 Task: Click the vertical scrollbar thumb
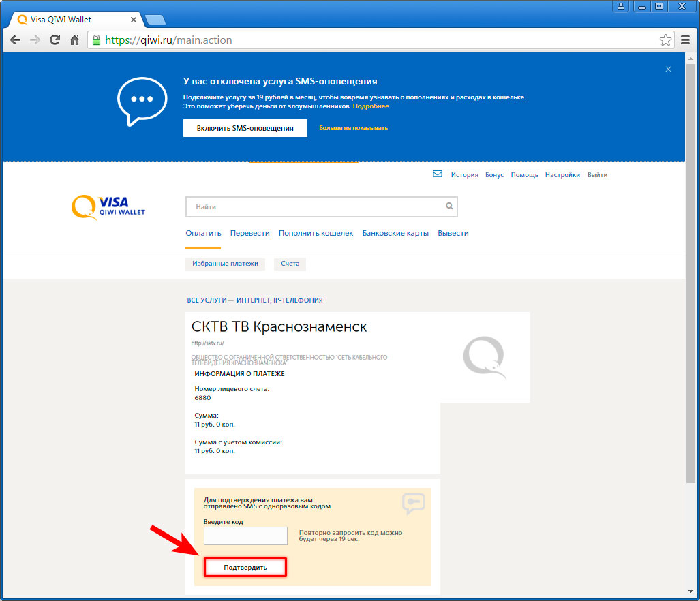pos(690,273)
